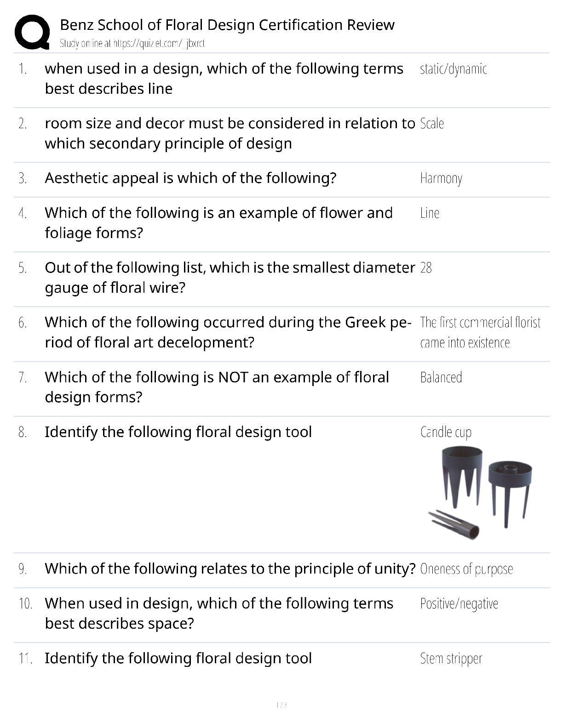The image size is (563, 728).
Task: Select question 1 text about line
Action: (224, 79)
